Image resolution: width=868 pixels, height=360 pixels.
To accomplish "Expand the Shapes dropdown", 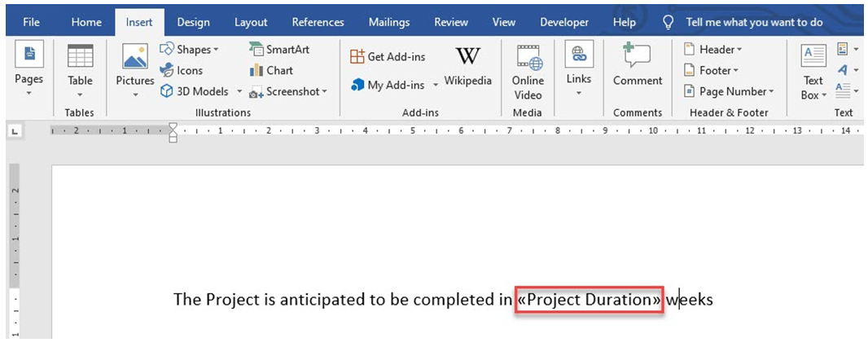I will point(190,50).
